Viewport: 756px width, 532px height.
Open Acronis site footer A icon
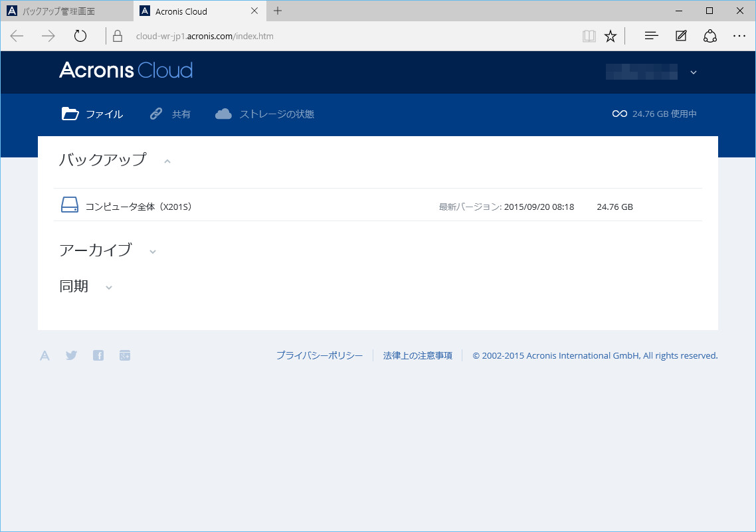click(x=45, y=355)
